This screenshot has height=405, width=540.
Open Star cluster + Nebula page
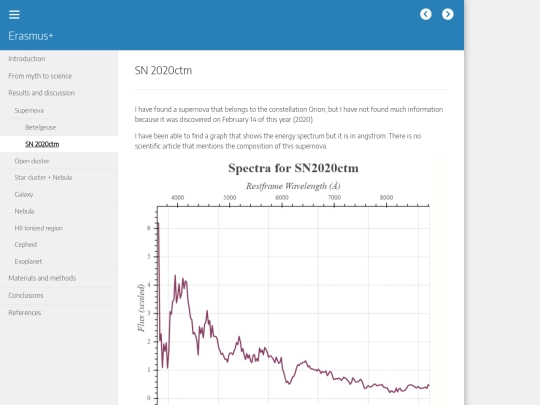tap(59, 177)
